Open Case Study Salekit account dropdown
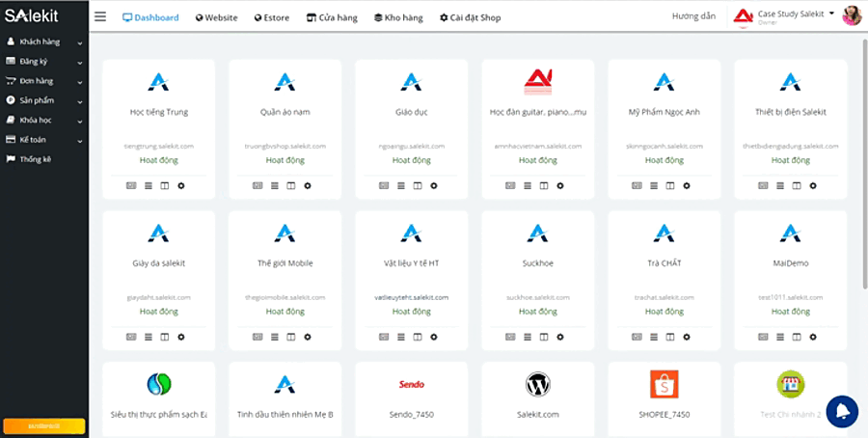Screen dimensions: 868x438 796,14
